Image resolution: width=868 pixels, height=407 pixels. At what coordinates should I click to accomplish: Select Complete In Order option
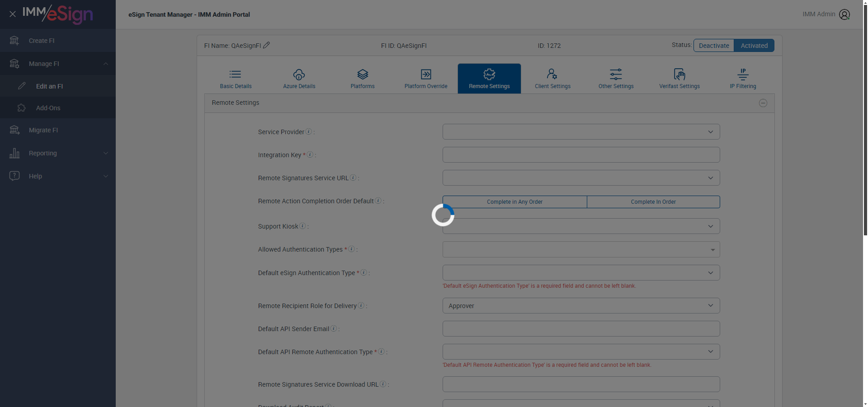coord(653,202)
